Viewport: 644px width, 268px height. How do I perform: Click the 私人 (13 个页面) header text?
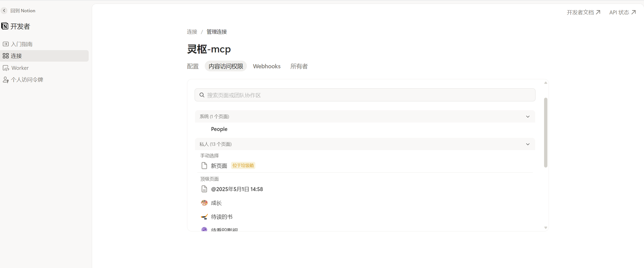[x=216, y=144]
